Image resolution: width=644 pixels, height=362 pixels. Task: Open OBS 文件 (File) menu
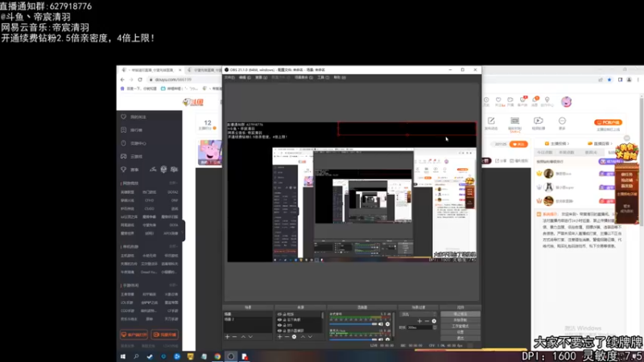[229, 77]
